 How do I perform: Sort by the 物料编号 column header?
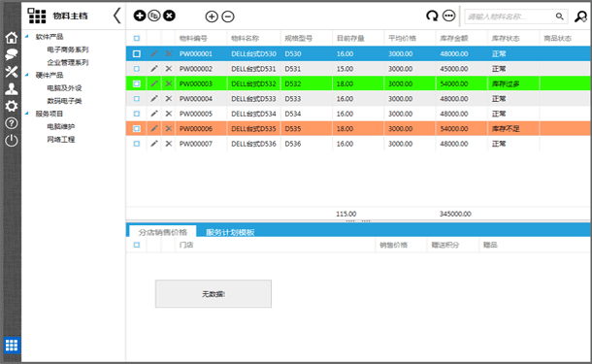[x=193, y=38]
